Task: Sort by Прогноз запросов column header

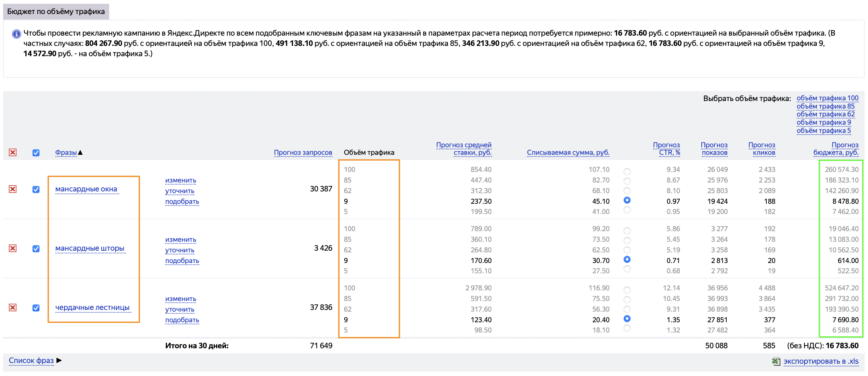Action: 303,152
